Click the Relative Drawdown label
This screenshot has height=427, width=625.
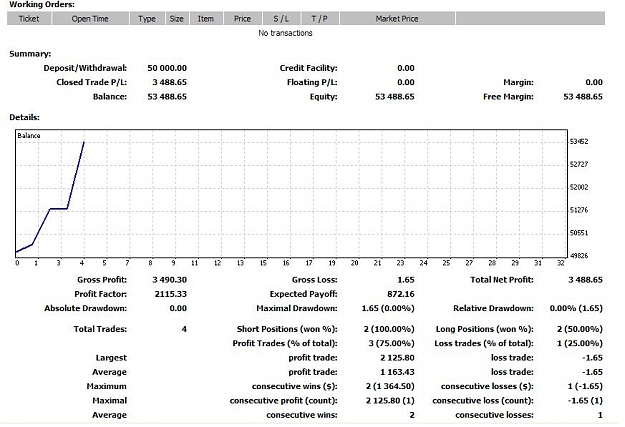(x=493, y=308)
